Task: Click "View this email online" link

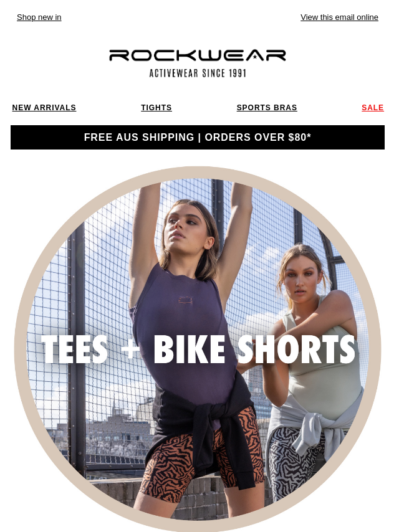Action: click(339, 17)
